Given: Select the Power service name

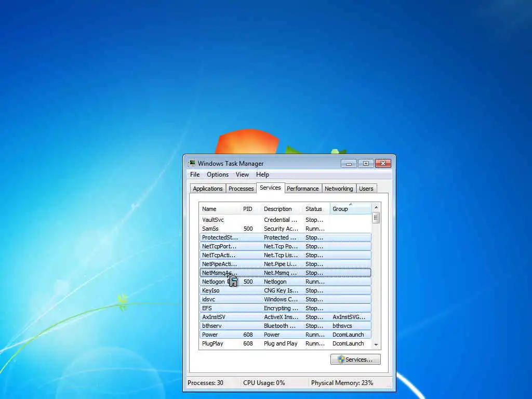Looking at the screenshot, I should 210,335.
